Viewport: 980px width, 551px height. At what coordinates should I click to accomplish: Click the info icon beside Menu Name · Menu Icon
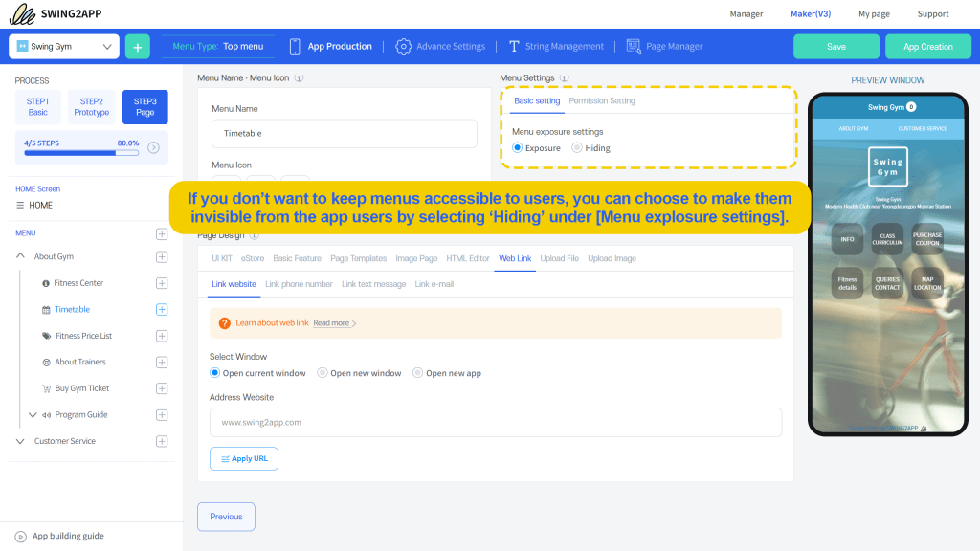pyautogui.click(x=299, y=78)
